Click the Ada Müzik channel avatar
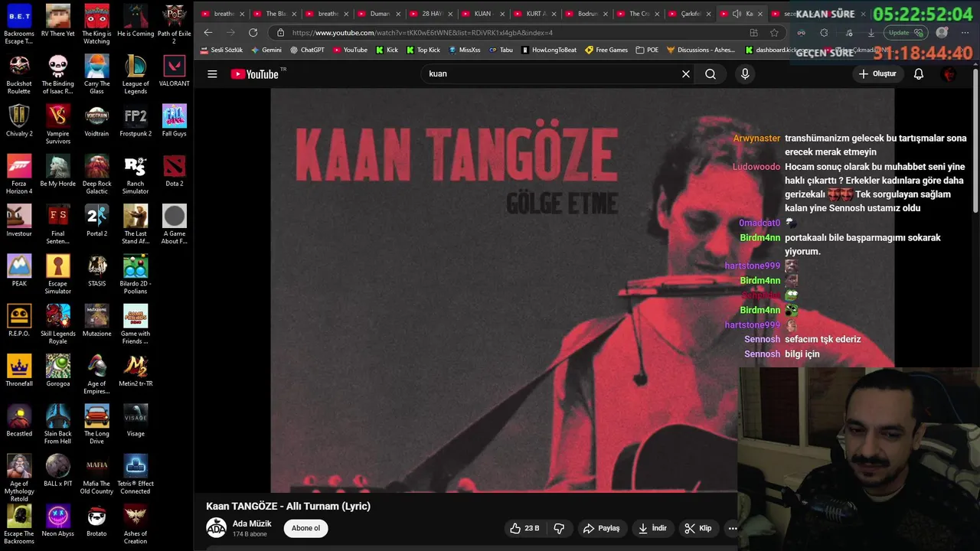Image resolution: width=980 pixels, height=551 pixels. click(217, 528)
